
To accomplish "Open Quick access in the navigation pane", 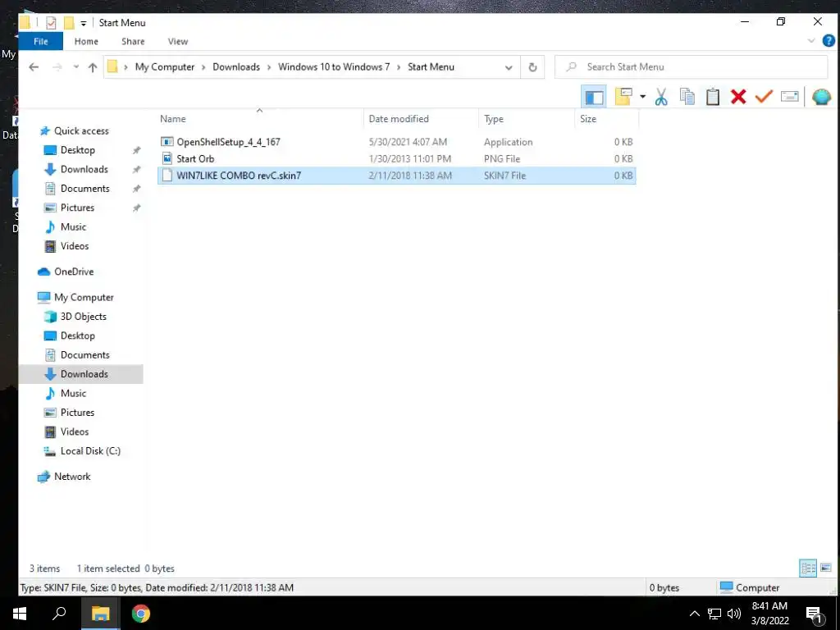I will click(x=81, y=130).
